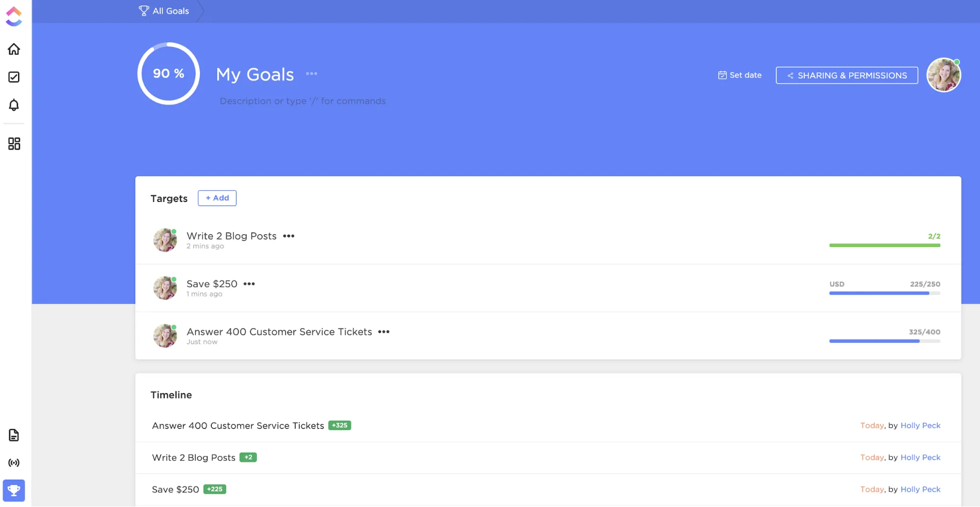Open options for Save $250 target
980x507 pixels.
coord(249,284)
